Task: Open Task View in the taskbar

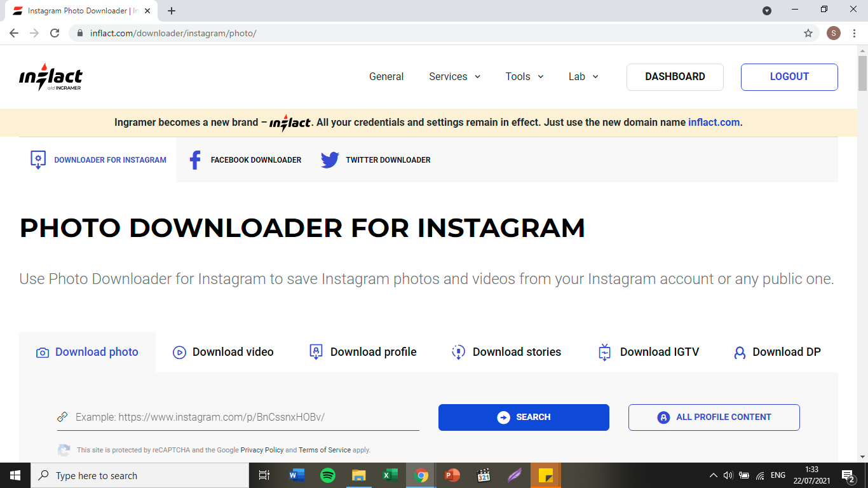Action: click(x=264, y=475)
